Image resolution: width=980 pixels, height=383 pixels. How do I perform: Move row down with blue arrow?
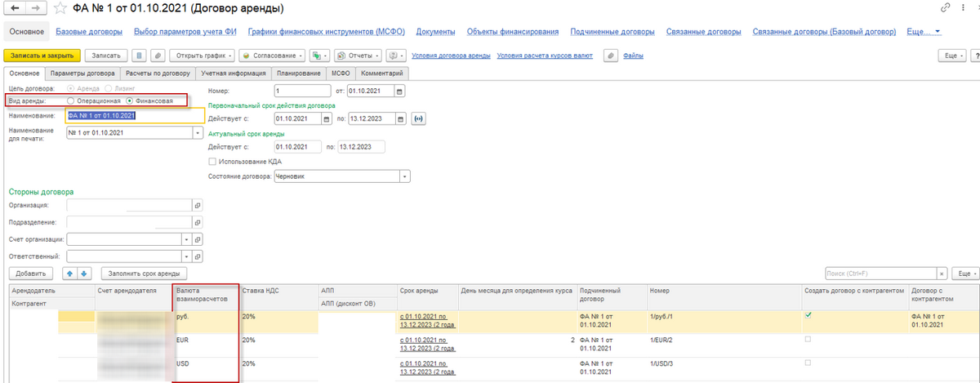pos(83,274)
